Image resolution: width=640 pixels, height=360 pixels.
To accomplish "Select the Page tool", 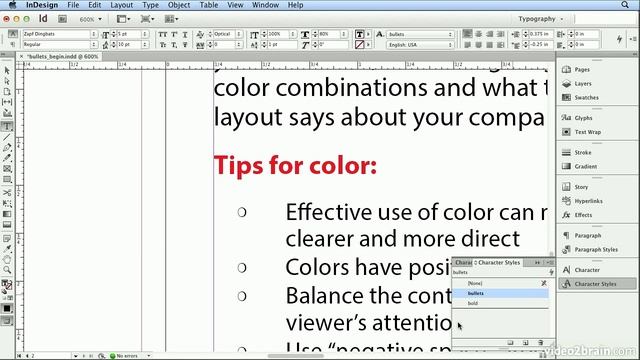I will pos(7,91).
